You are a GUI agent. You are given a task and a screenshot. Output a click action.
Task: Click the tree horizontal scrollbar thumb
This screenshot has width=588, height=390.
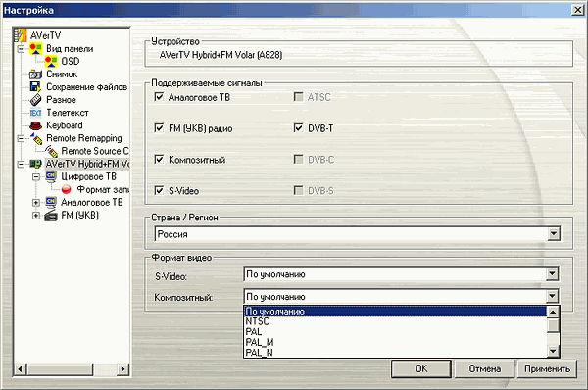point(59,369)
